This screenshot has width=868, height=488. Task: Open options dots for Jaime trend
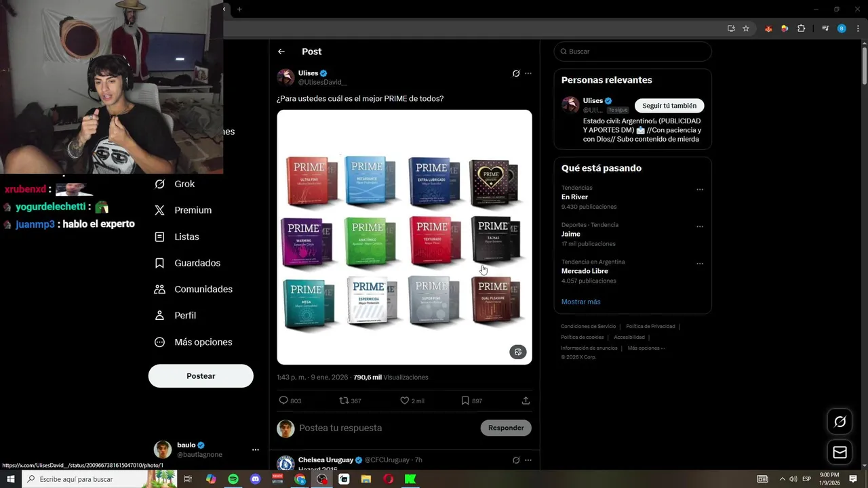[700, 226]
